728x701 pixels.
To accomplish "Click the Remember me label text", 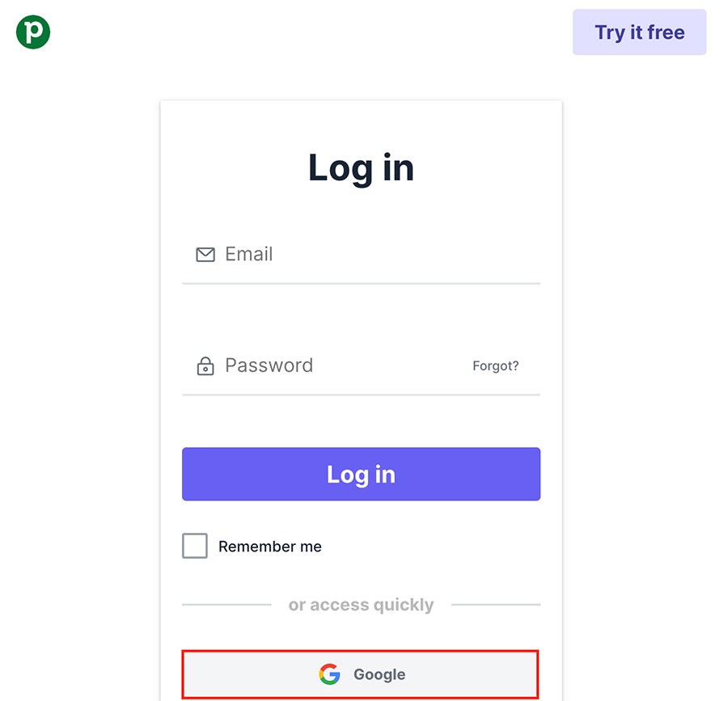I will [269, 546].
